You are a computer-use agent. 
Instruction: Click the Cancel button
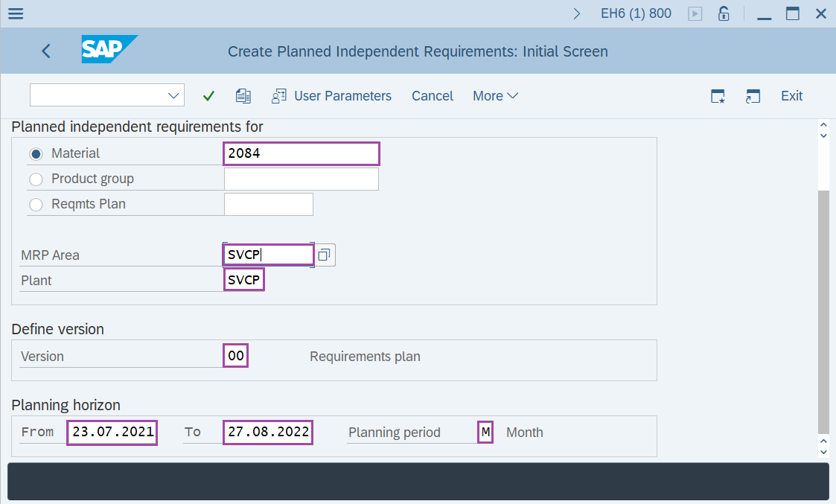[433, 96]
